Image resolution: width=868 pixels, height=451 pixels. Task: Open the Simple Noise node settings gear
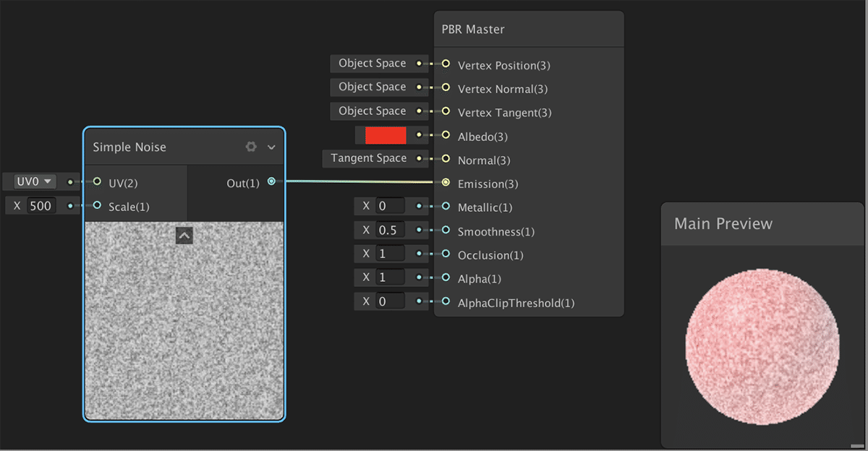(x=251, y=147)
